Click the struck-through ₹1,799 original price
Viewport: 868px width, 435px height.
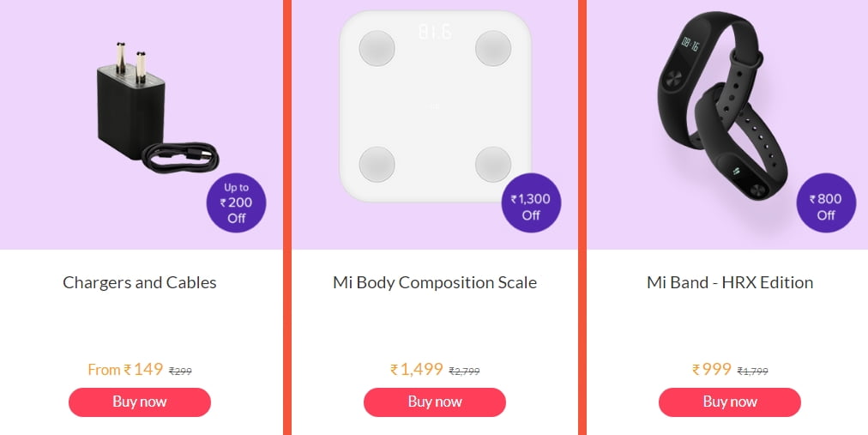pyautogui.click(x=753, y=372)
